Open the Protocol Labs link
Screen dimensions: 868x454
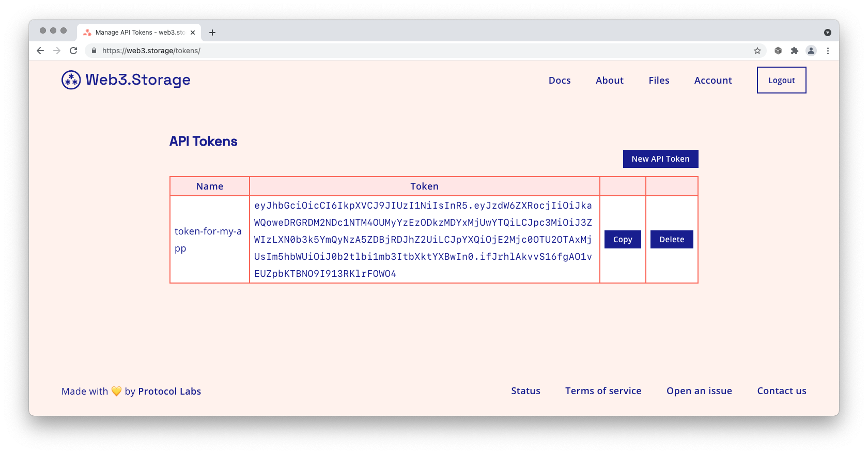pyautogui.click(x=169, y=392)
